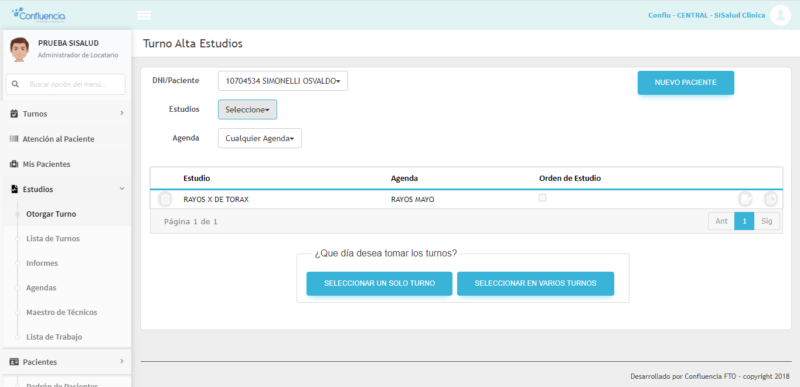This screenshot has height=387, width=800.
Task: Click SELECCIONAR EN VARIOS TURNOS button
Action: (535, 283)
